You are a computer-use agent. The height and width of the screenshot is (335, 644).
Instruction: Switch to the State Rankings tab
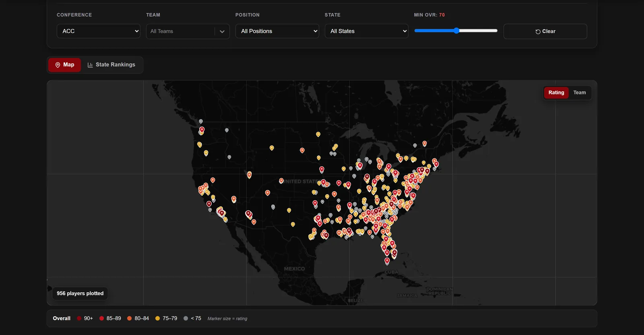(x=112, y=65)
